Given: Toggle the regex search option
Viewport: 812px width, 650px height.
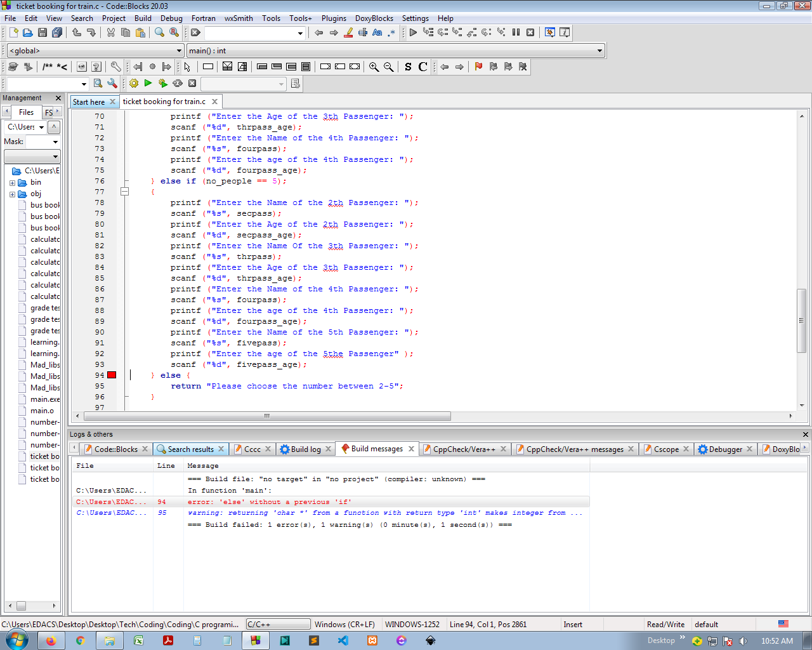Looking at the screenshot, I should (391, 32).
